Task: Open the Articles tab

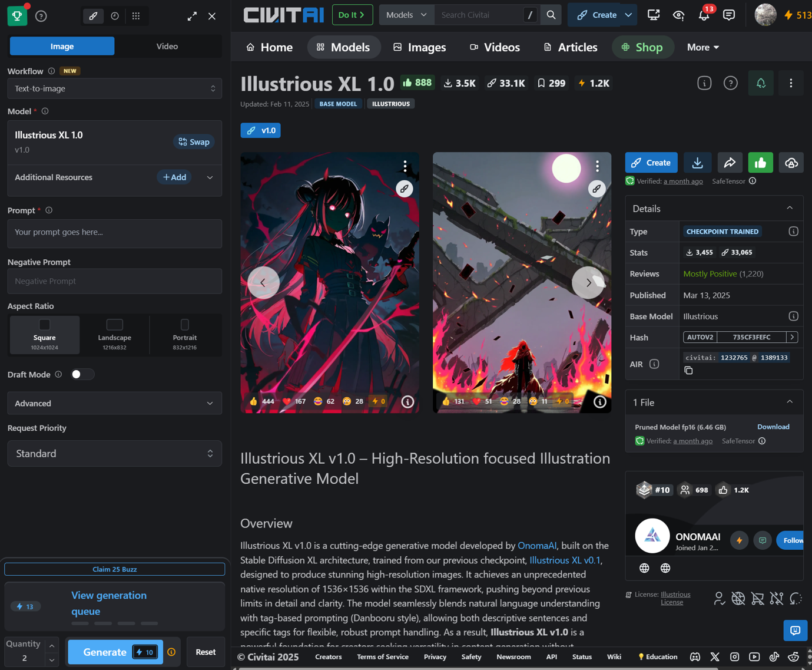Action: click(x=570, y=47)
